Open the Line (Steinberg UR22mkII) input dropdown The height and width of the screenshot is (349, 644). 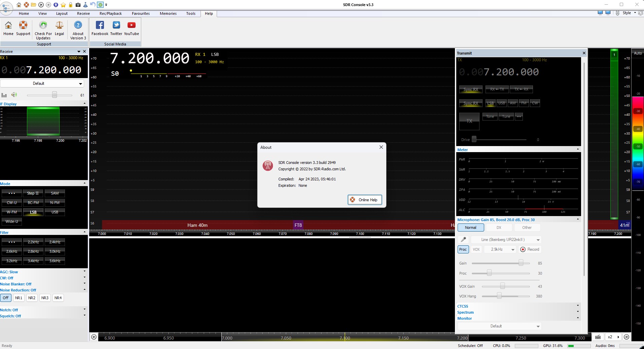coord(506,240)
